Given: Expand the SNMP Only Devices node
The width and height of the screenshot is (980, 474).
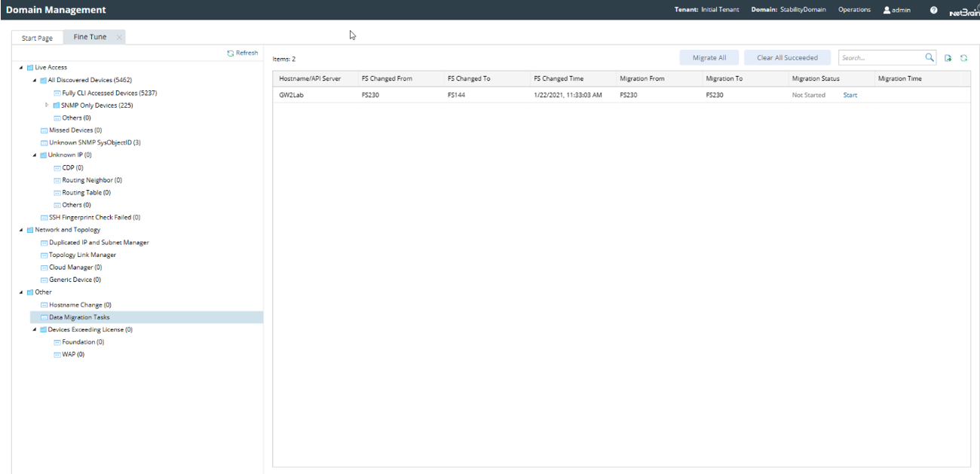Looking at the screenshot, I should point(47,106).
